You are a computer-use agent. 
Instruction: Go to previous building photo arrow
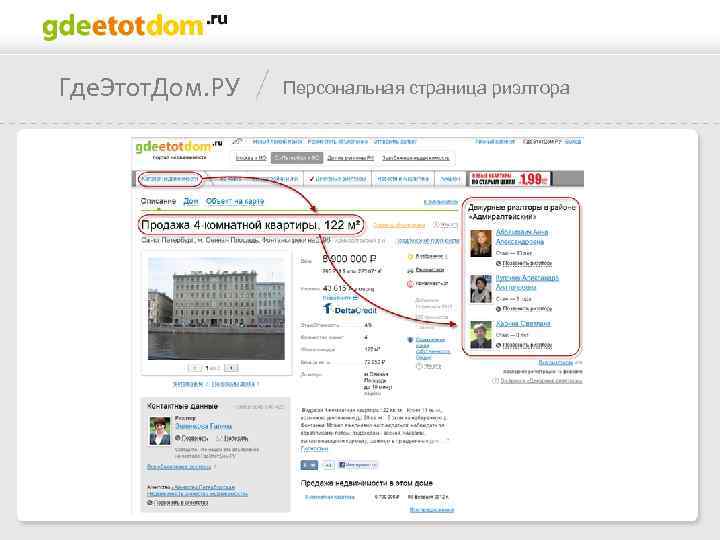point(195,368)
